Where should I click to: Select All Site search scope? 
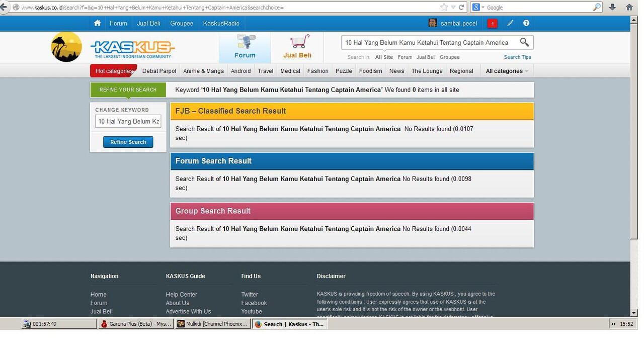(384, 57)
